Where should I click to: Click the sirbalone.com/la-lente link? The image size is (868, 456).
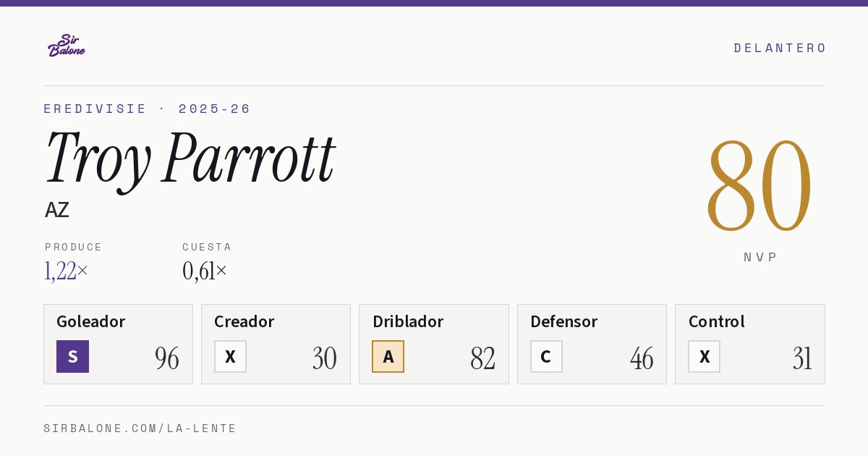(x=140, y=428)
